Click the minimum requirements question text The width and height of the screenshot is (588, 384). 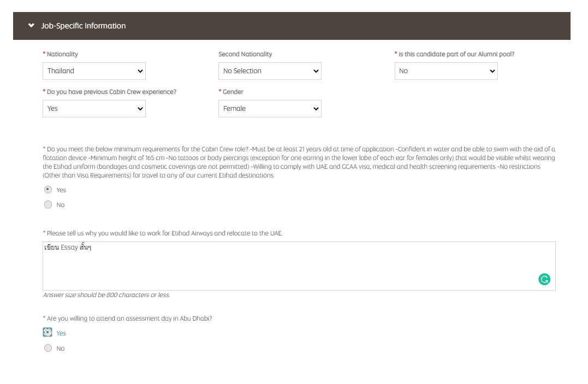pyautogui.click(x=299, y=162)
